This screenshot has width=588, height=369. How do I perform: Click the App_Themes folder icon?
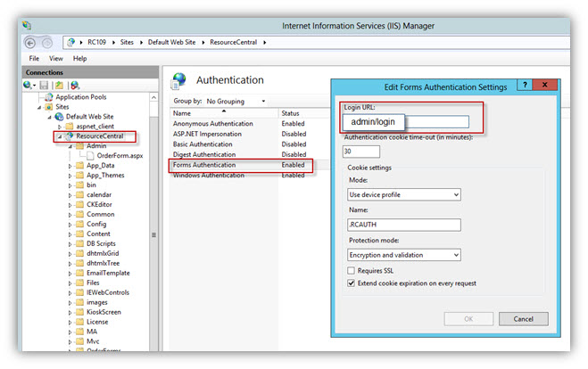pos(80,175)
